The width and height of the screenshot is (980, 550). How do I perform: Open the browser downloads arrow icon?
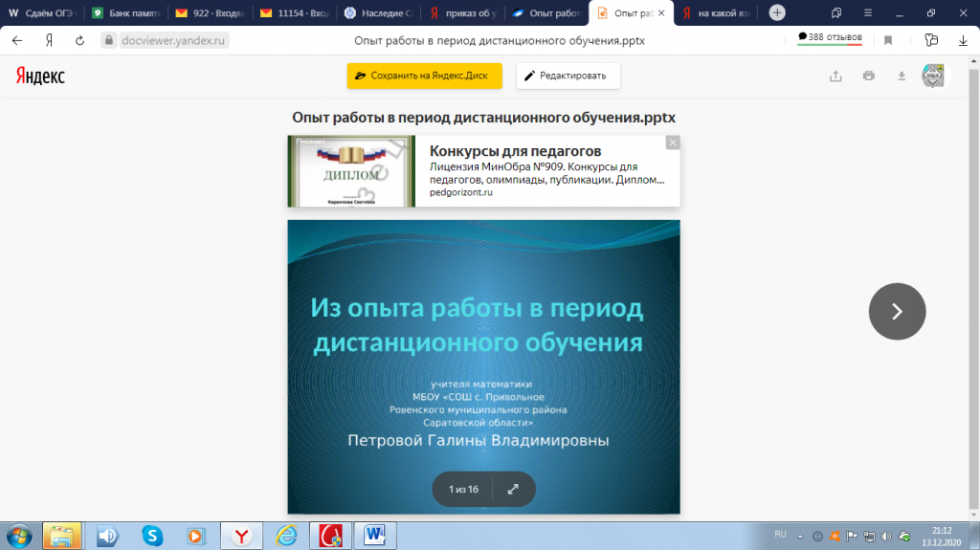(x=963, y=40)
